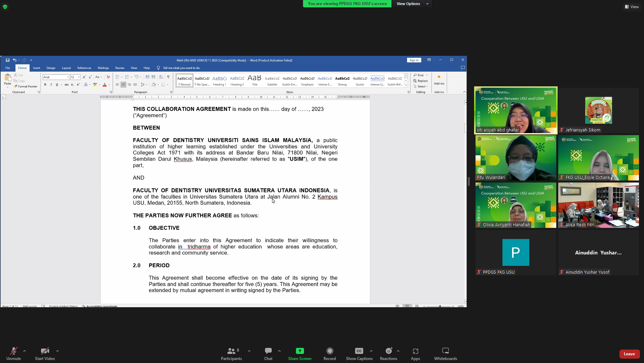Click the Find magnifier in Editing group

pos(419,75)
